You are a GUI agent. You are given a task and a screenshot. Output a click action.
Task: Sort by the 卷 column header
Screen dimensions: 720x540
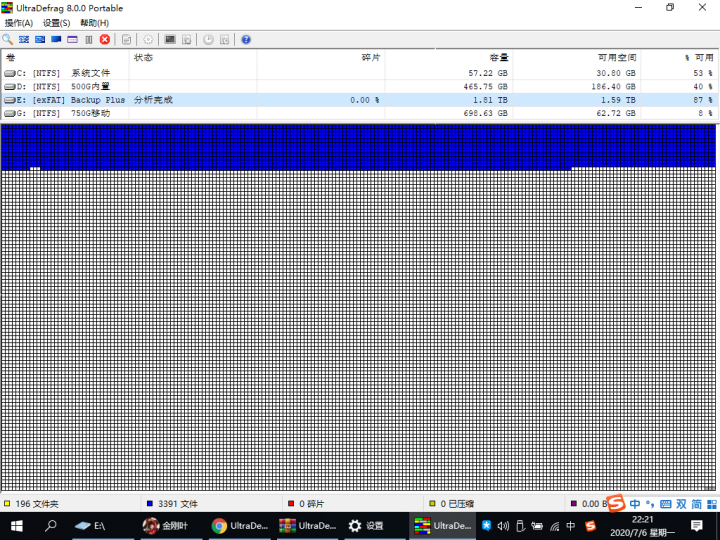[x=65, y=57]
